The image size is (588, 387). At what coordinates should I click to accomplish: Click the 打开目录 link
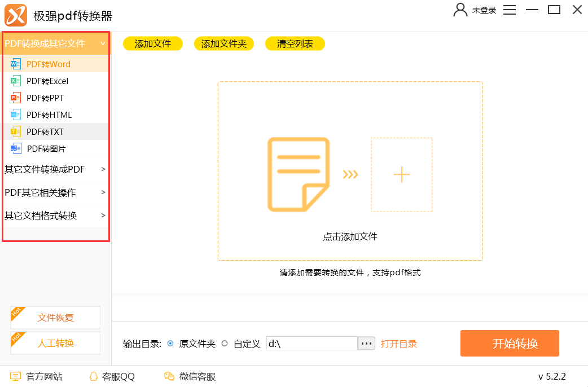pyautogui.click(x=399, y=344)
